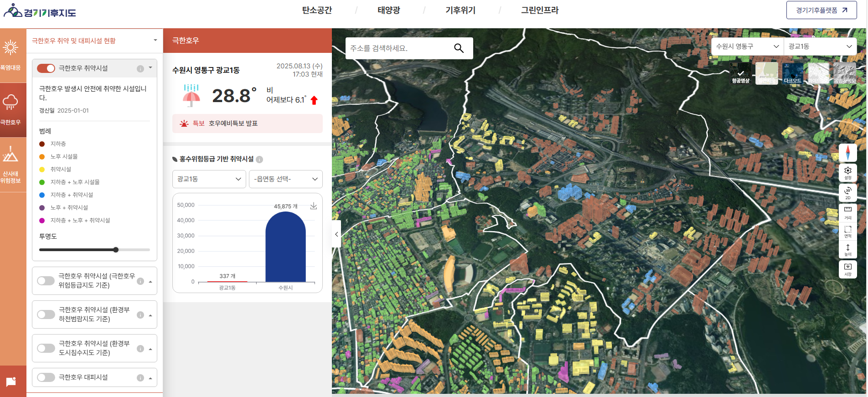The width and height of the screenshot is (868, 397).
Task: Expand 극한호우 취약 및 대피시설 현황 selector
Action: point(94,41)
